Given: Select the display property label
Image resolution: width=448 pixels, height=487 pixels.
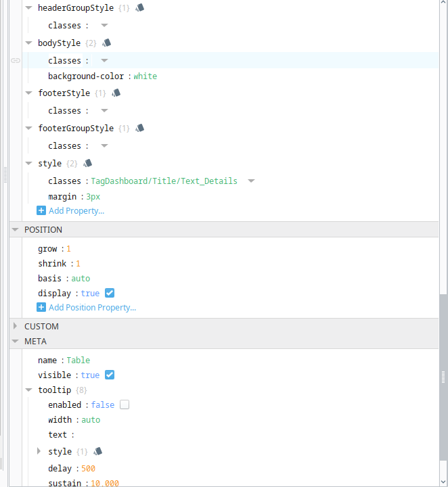Looking at the screenshot, I should click(54, 294).
